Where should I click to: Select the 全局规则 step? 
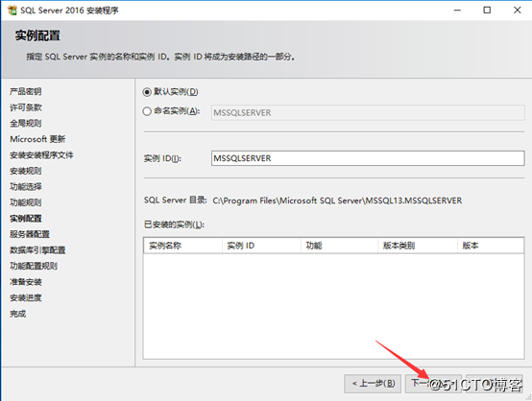(x=25, y=124)
